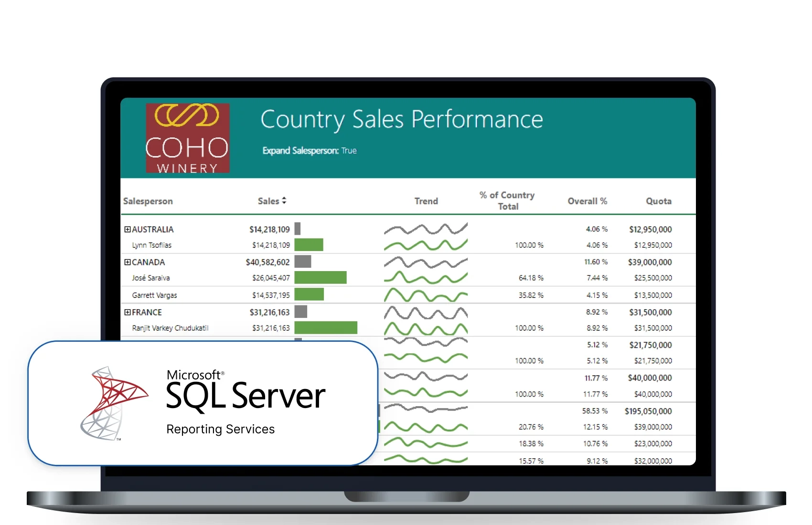
Task: Click country share value 20.76 %
Action: [x=531, y=427]
